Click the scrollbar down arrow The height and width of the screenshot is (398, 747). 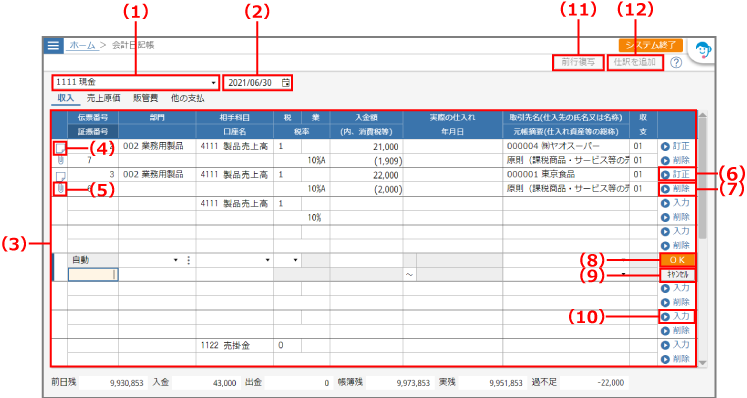coord(702,363)
